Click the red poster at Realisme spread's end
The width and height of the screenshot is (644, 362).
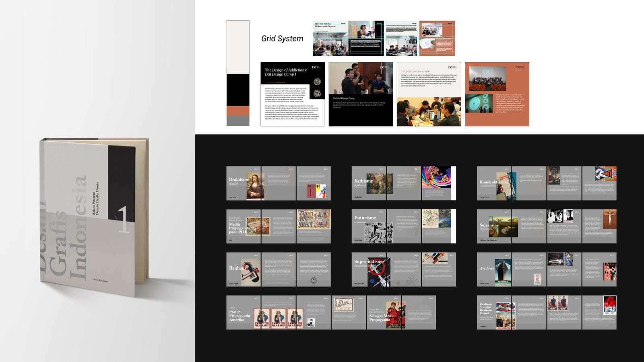pos(610,304)
